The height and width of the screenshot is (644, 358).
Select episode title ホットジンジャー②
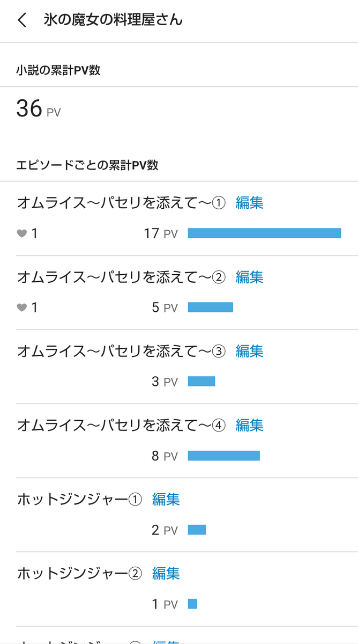tap(80, 573)
